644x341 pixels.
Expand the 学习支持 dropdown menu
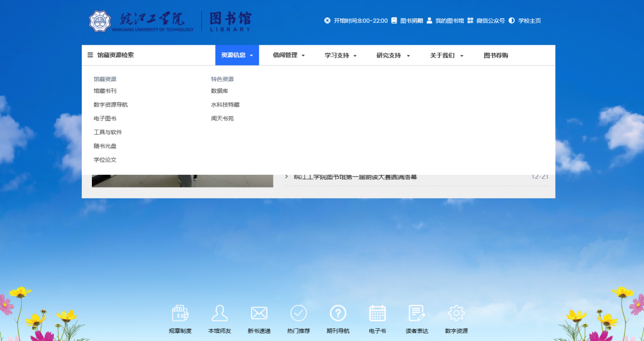(x=341, y=55)
